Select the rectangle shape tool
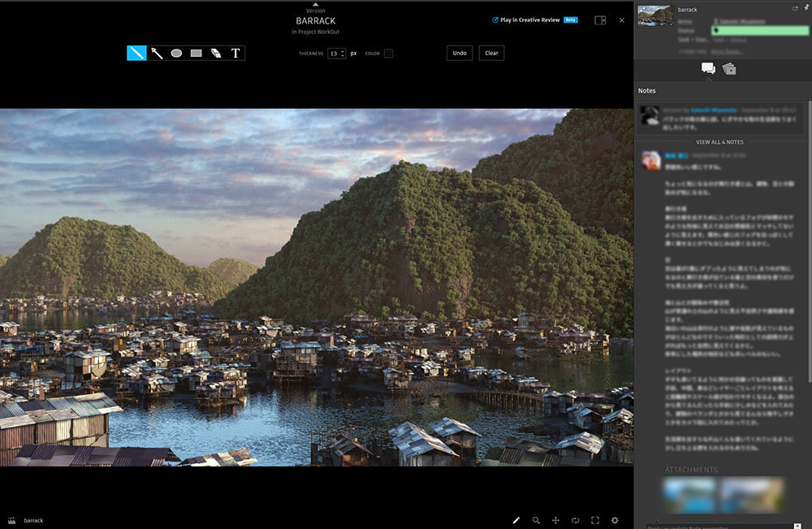Viewport: 812px width, 529px height. (196, 54)
